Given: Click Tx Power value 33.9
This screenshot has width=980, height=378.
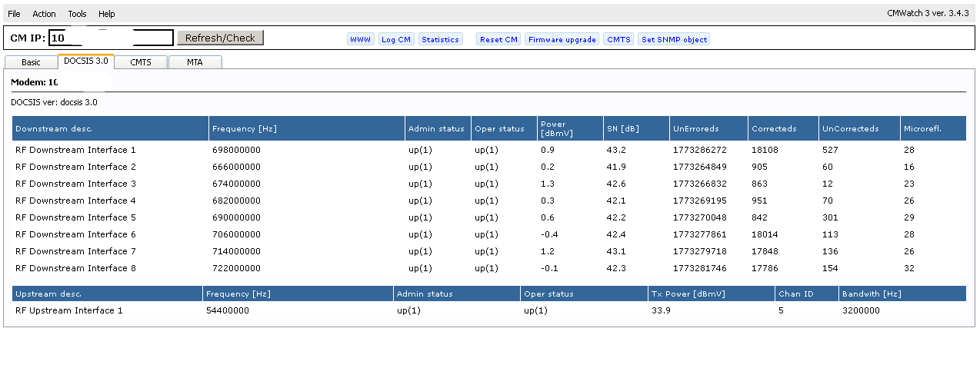Looking at the screenshot, I should click(x=661, y=310).
